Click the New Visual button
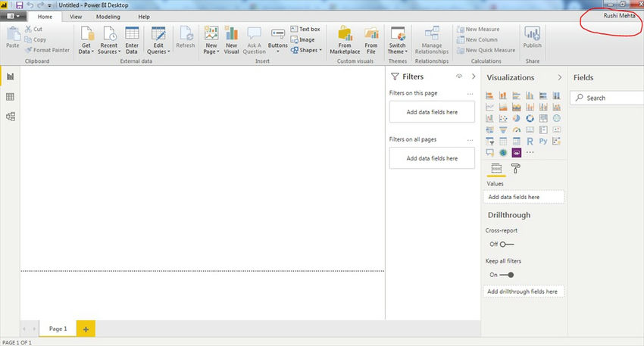This screenshot has width=644, height=346. (x=231, y=40)
